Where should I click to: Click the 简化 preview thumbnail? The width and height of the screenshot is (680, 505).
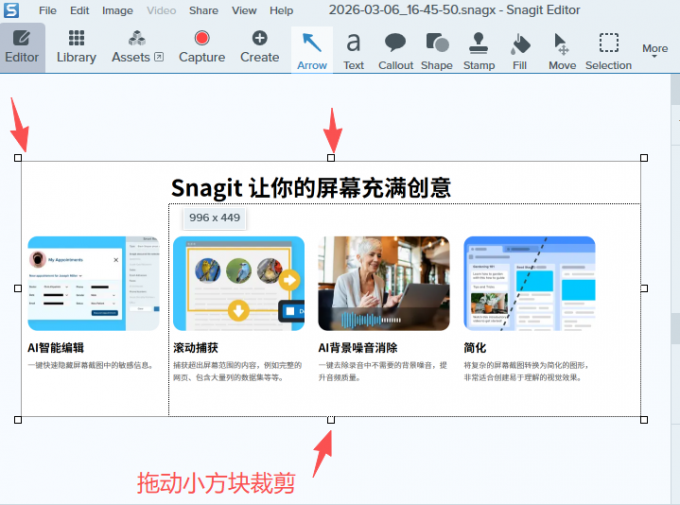529,283
